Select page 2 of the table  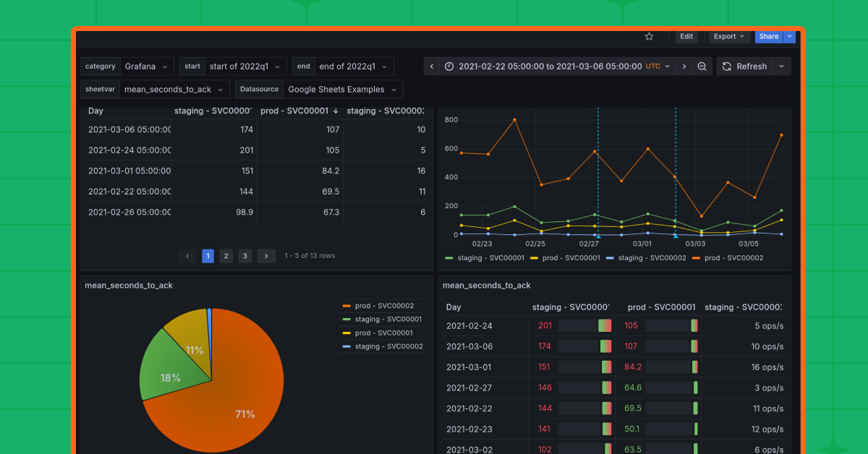(226, 255)
